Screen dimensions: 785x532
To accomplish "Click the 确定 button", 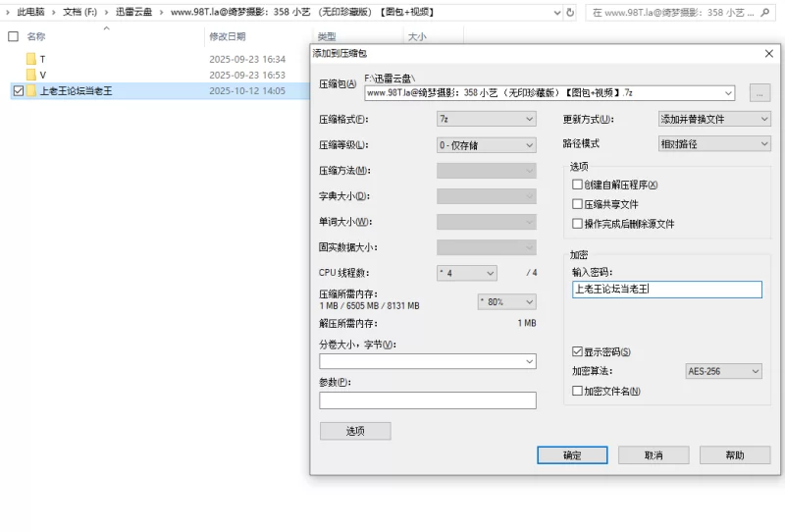I will coord(572,455).
